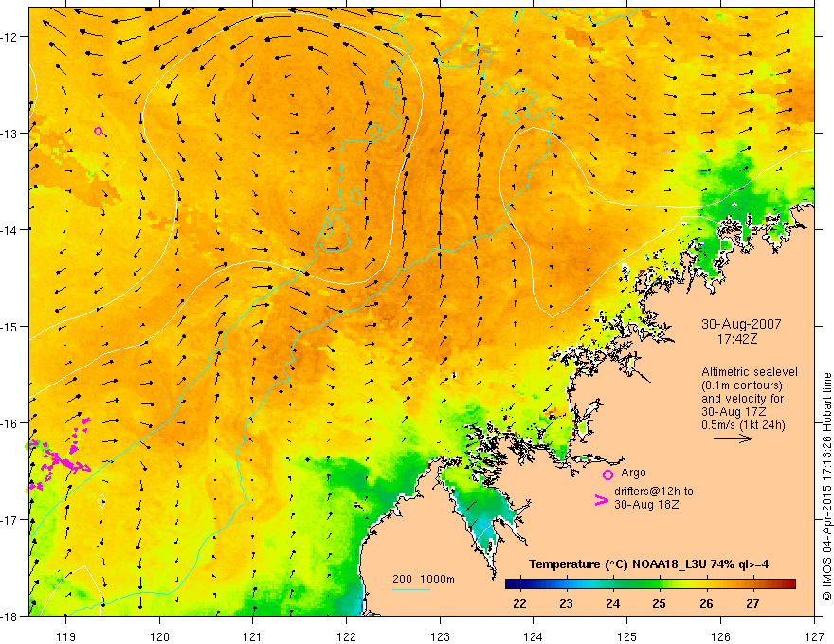The image size is (834, 644).
Task: Click the 'drifters@12h to' label
Action: tap(654, 492)
